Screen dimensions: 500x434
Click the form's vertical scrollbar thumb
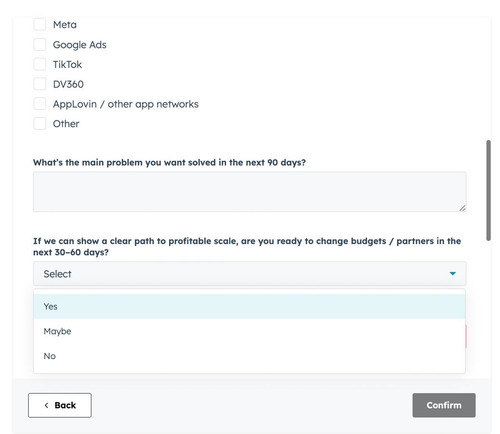point(488,190)
